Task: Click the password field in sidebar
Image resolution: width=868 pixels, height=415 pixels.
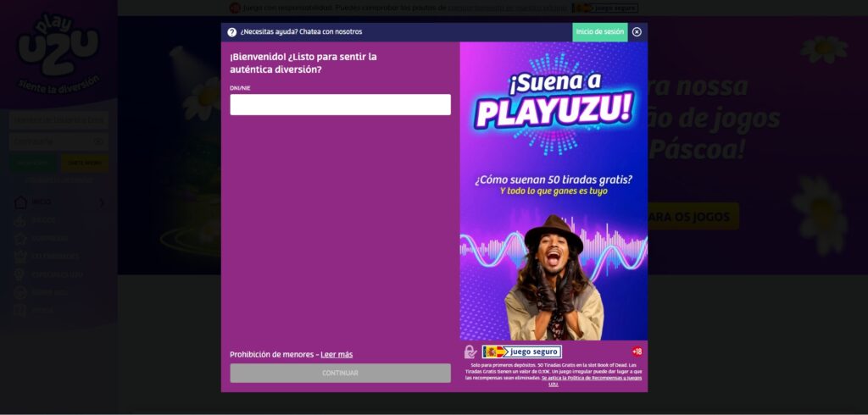Action: (x=51, y=141)
